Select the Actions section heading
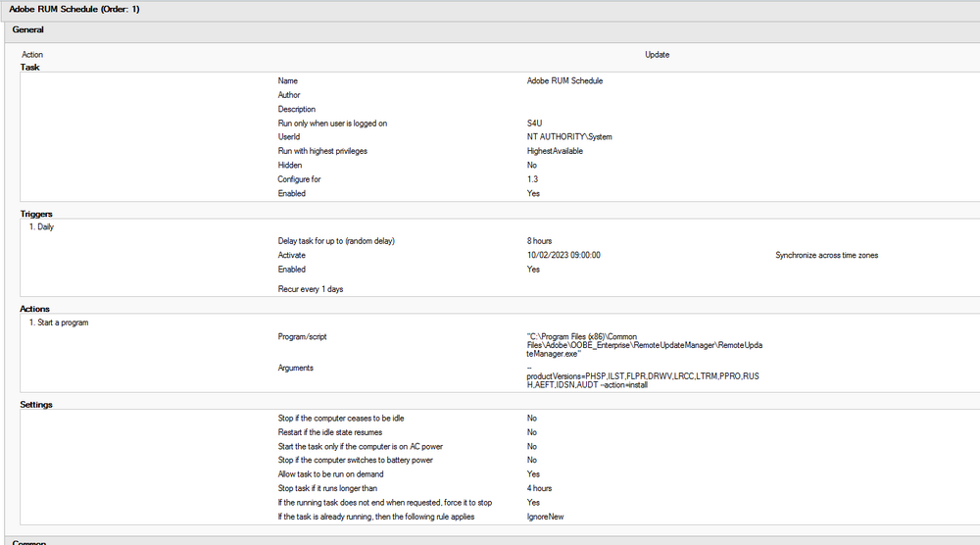 point(34,309)
